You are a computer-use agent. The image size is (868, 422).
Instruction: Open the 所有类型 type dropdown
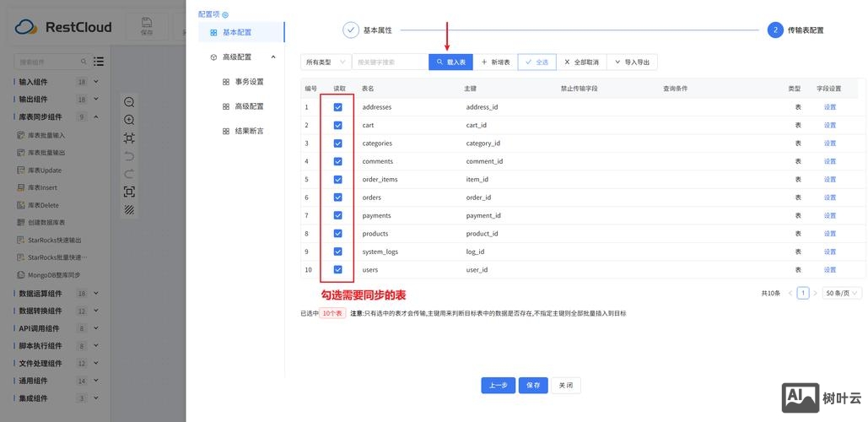pyautogui.click(x=326, y=62)
